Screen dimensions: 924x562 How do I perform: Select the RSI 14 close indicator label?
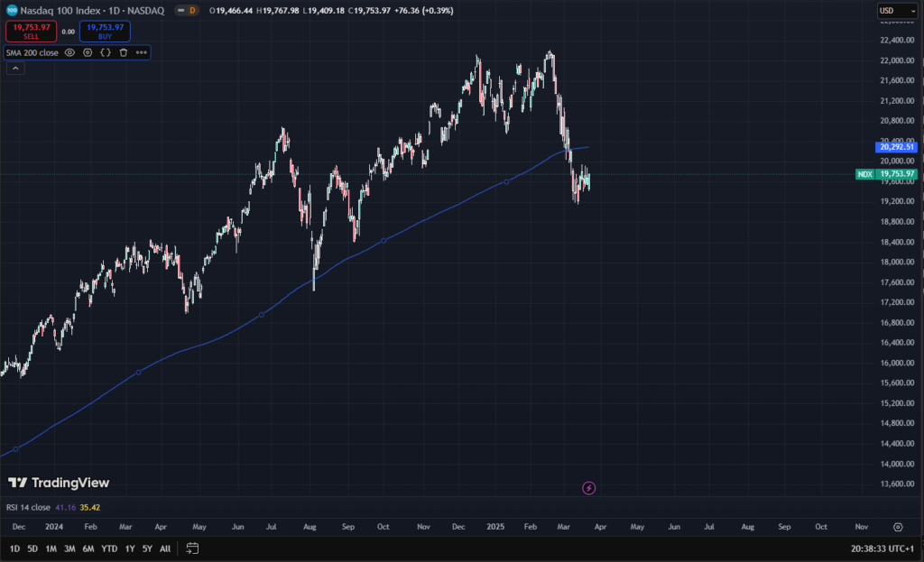(x=28, y=507)
